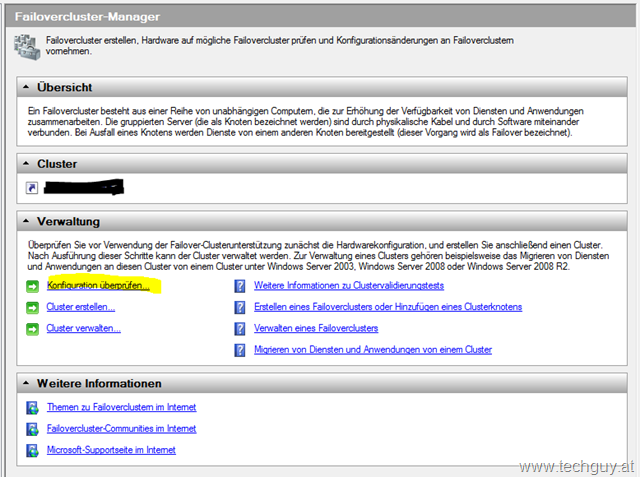
Task: Click help icon beside Erstellen eines Failoverclusters
Action: click(240, 307)
